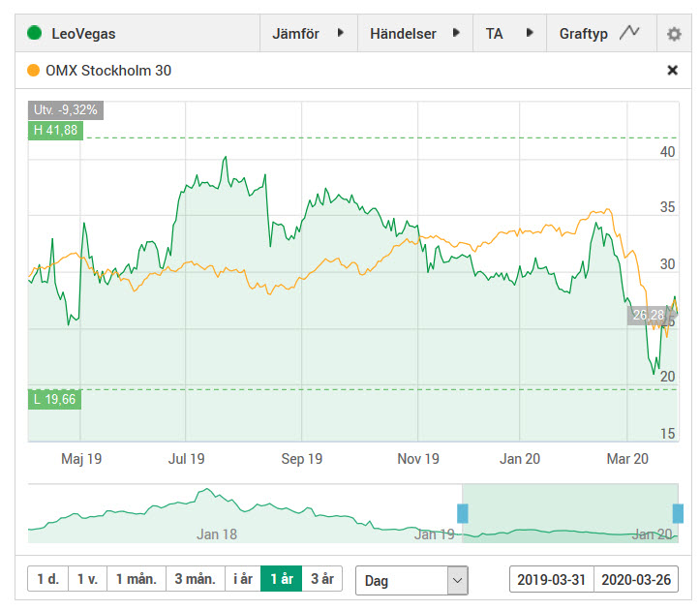Click the Utv. -9,32% label

pyautogui.click(x=66, y=109)
